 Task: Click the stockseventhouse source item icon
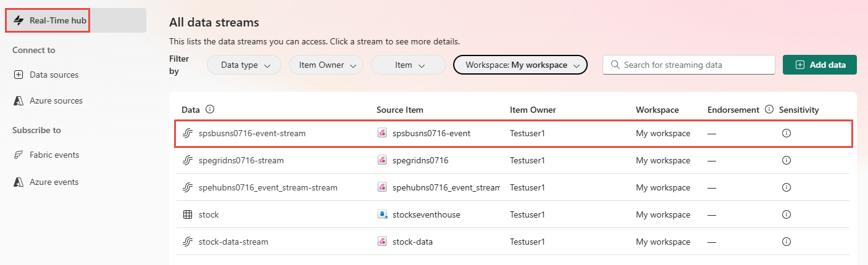382,214
